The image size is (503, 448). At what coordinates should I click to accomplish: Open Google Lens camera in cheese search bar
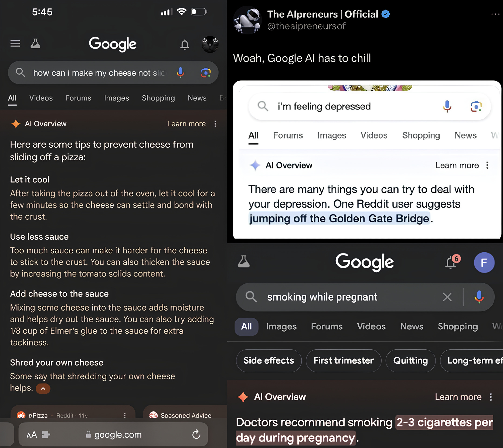pos(206,73)
